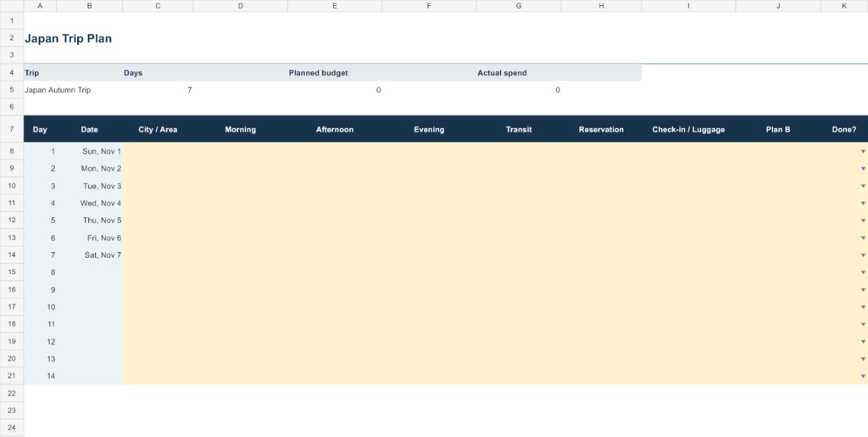
Task: Click the Date column heading
Action: click(x=89, y=130)
